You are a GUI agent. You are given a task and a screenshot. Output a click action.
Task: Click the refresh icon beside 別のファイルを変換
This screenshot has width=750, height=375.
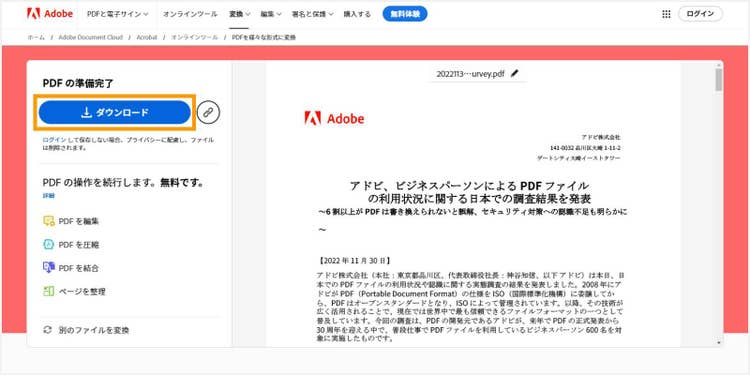pyautogui.click(x=47, y=330)
